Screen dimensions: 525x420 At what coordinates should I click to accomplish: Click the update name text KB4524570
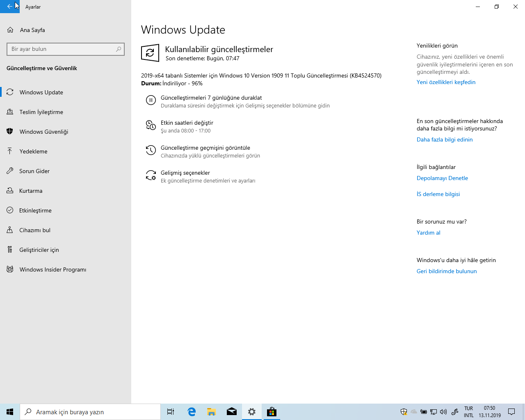pyautogui.click(x=261, y=75)
